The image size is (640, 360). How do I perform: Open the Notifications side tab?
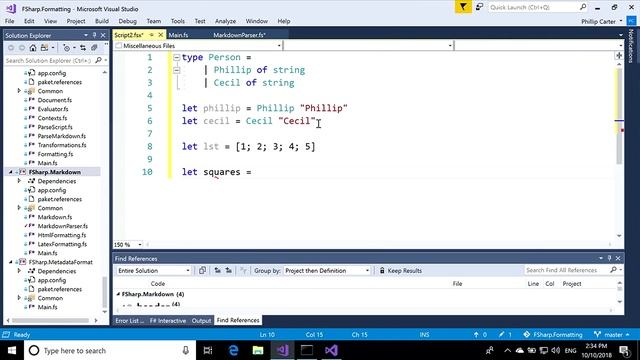pos(631,46)
